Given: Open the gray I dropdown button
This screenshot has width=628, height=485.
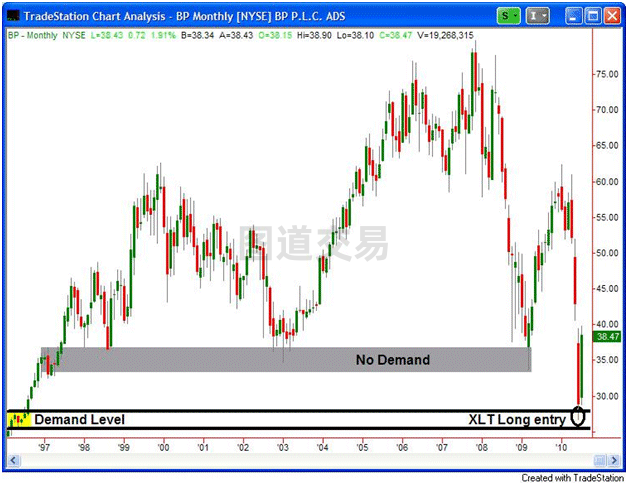Looking at the screenshot, I should [x=537, y=16].
